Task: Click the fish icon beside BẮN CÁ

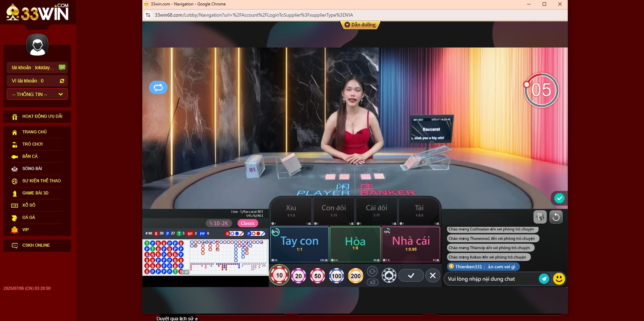Action: point(15,157)
